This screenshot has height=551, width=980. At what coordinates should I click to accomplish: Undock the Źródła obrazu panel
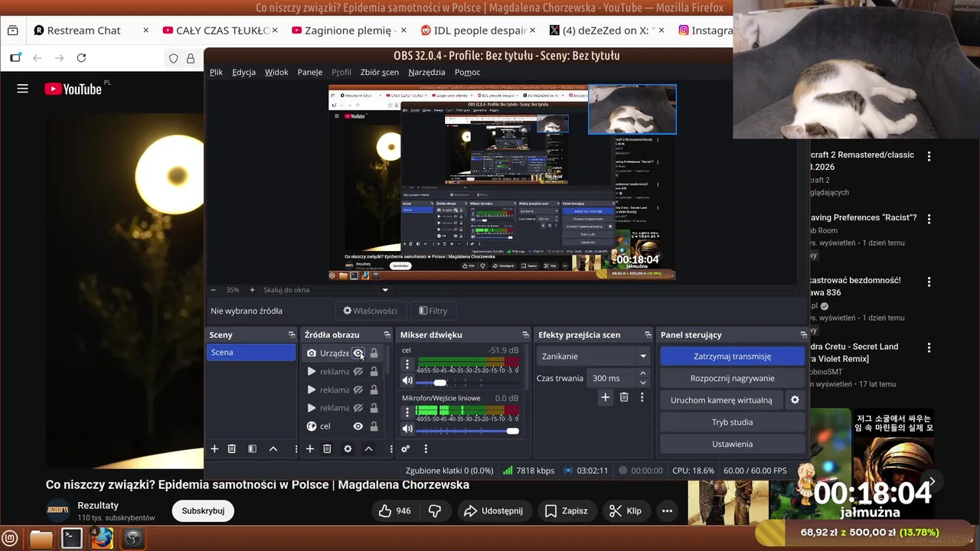(x=387, y=334)
